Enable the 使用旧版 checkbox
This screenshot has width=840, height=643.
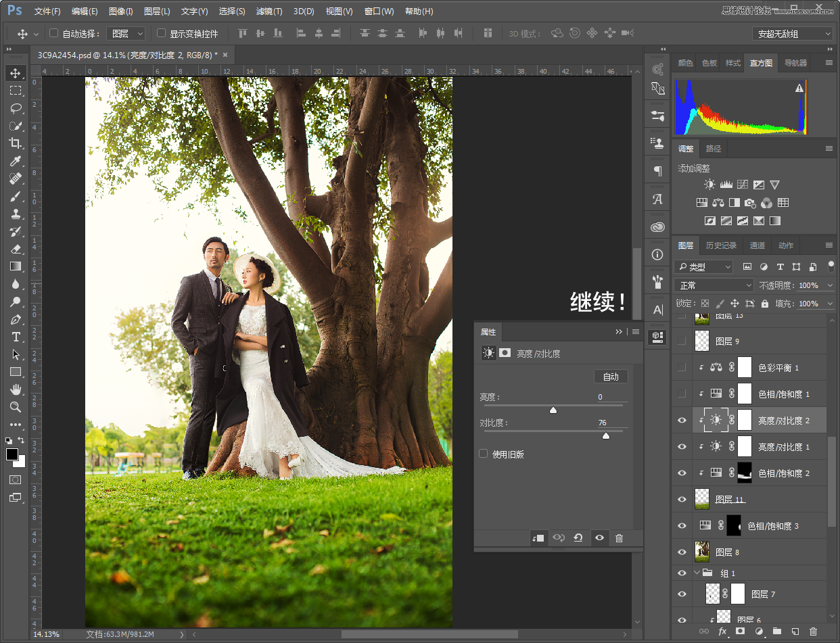484,454
